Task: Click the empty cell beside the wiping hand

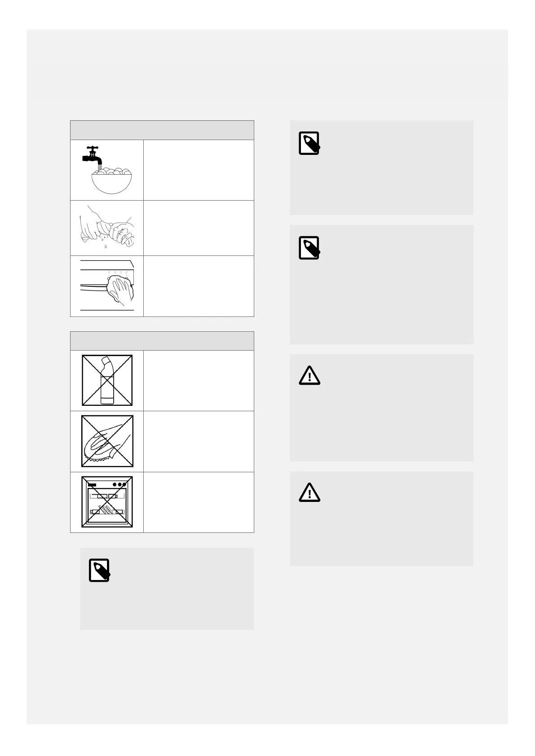Action: [199, 286]
